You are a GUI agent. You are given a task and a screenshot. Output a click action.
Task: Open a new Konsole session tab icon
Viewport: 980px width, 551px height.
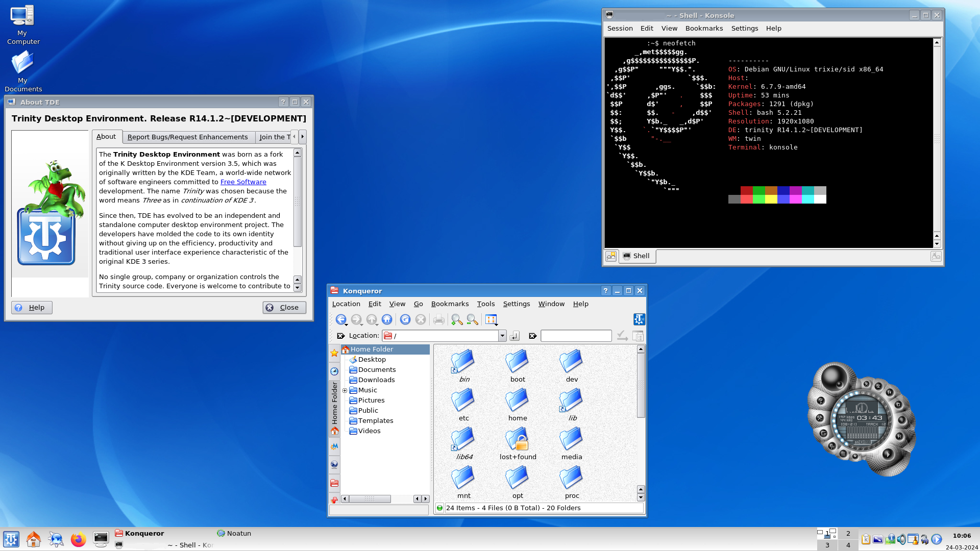click(611, 256)
